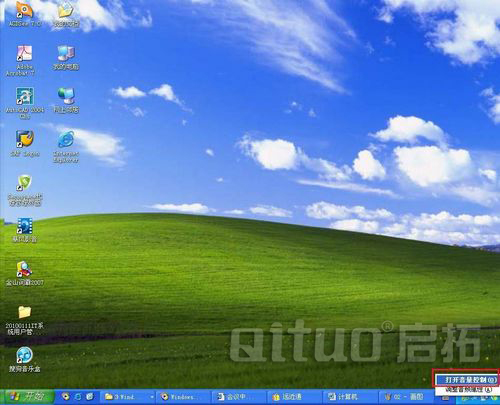This screenshot has height=405, width=500.
Task: Switch to the 计算机 taskbar window
Action: coord(351,397)
